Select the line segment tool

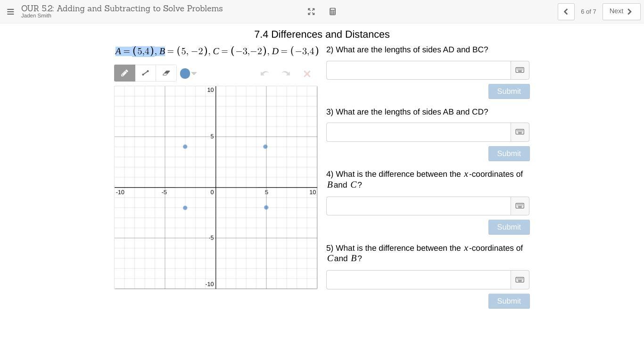[145, 73]
